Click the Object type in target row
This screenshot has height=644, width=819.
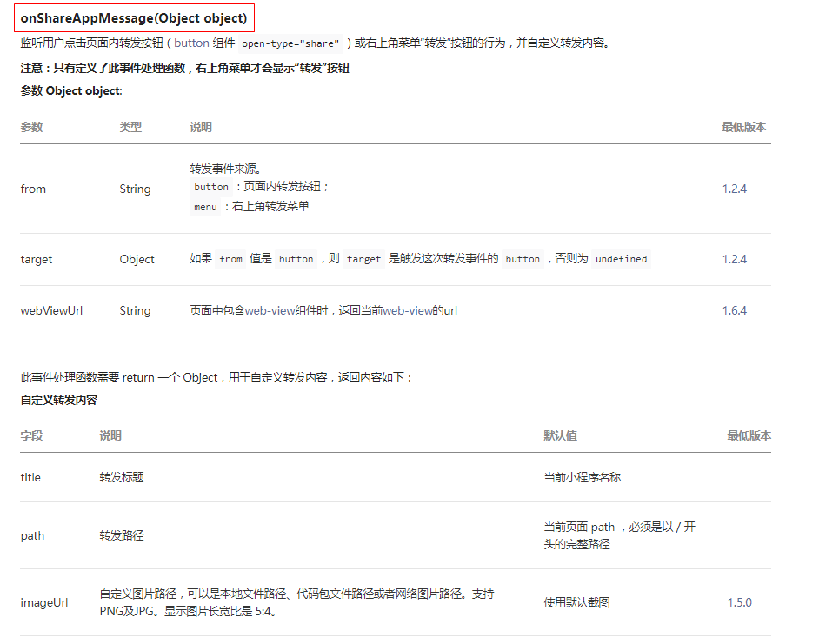tap(136, 259)
